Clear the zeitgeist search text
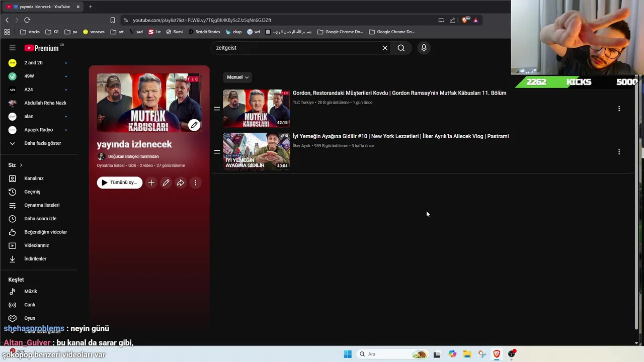This screenshot has height=362, width=644. 385,48
